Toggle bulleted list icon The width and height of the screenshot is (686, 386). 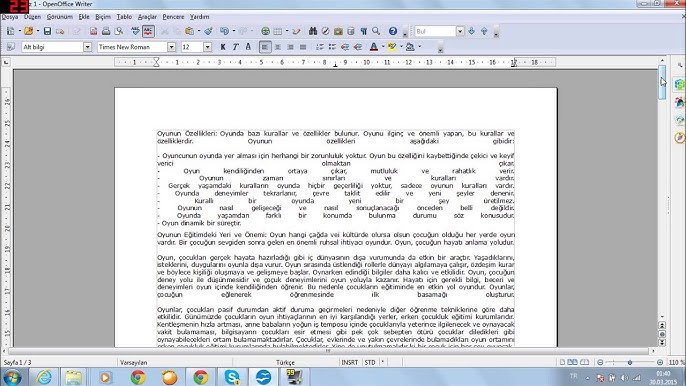click(x=332, y=47)
